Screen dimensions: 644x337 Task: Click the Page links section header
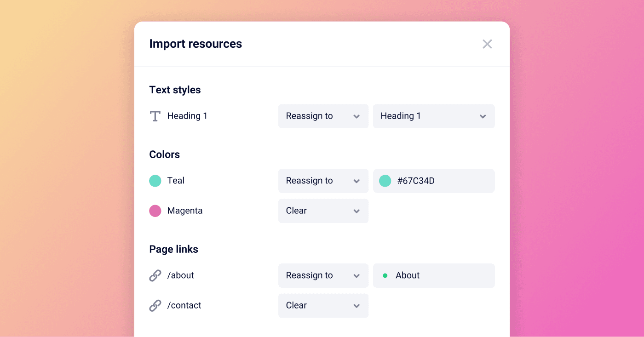(173, 249)
